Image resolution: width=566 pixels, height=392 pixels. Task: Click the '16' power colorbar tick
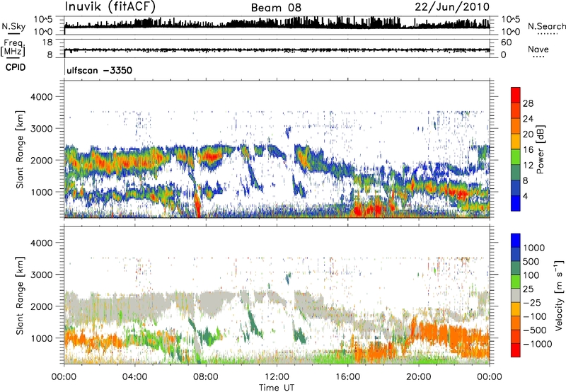tap(528, 150)
